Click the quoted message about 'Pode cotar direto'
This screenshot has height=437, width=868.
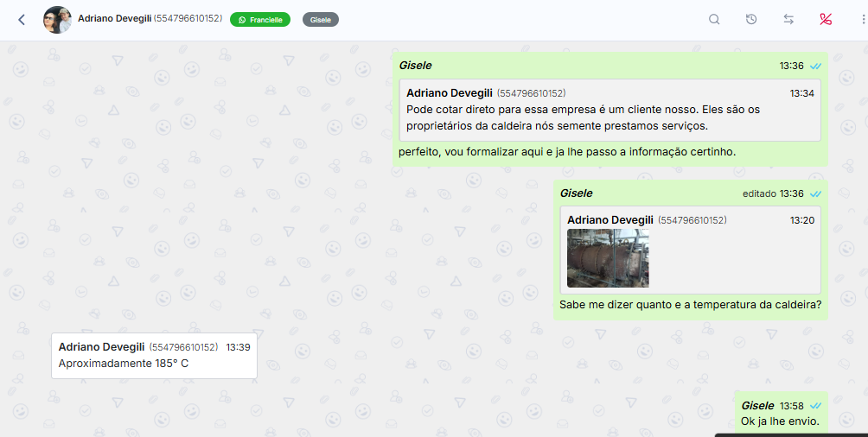pos(609,110)
